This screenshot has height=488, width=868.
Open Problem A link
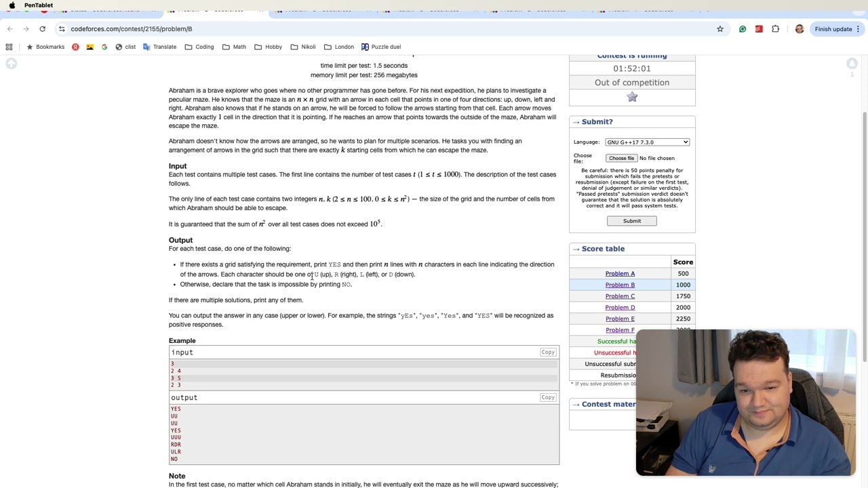click(620, 274)
